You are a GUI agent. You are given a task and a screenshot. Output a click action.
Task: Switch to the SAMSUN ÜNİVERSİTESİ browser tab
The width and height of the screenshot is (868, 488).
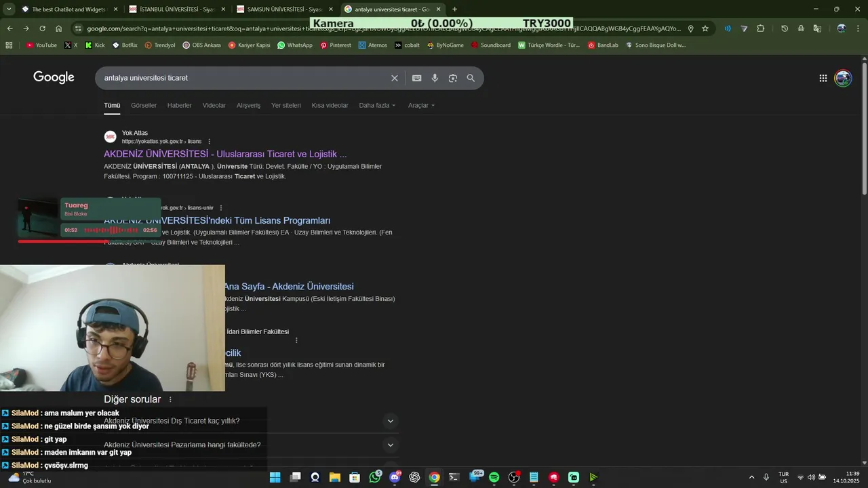pos(285,9)
